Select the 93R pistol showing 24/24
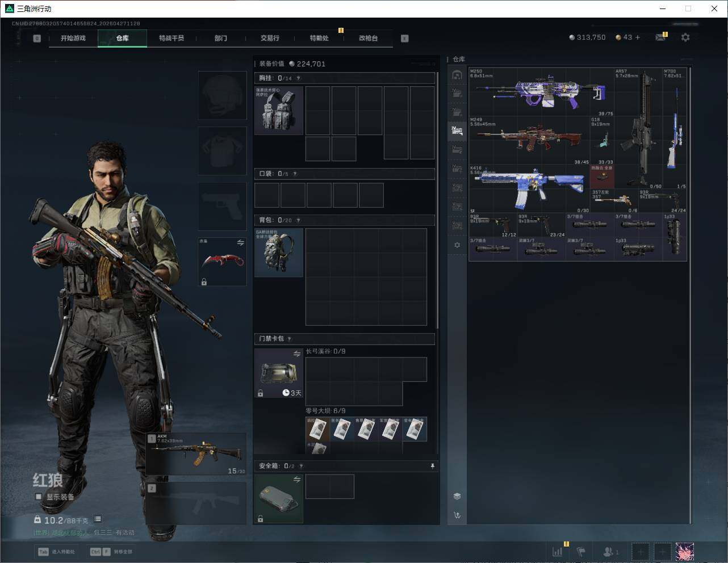 click(662, 201)
